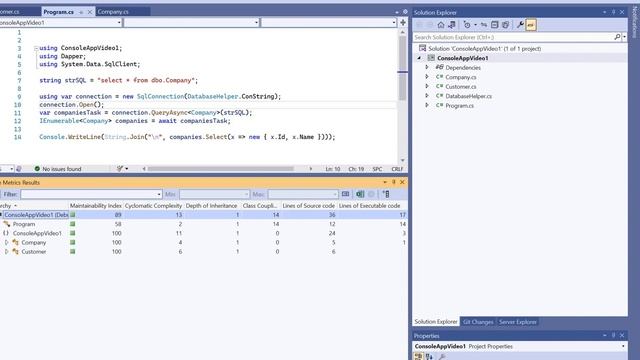Click Alphabetical sort icon in Properties toolbar

click(429, 356)
